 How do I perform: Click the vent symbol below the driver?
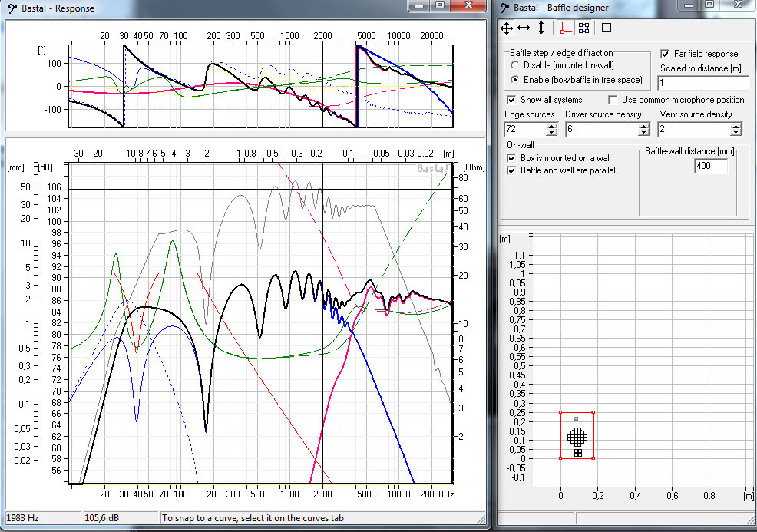pos(577,453)
